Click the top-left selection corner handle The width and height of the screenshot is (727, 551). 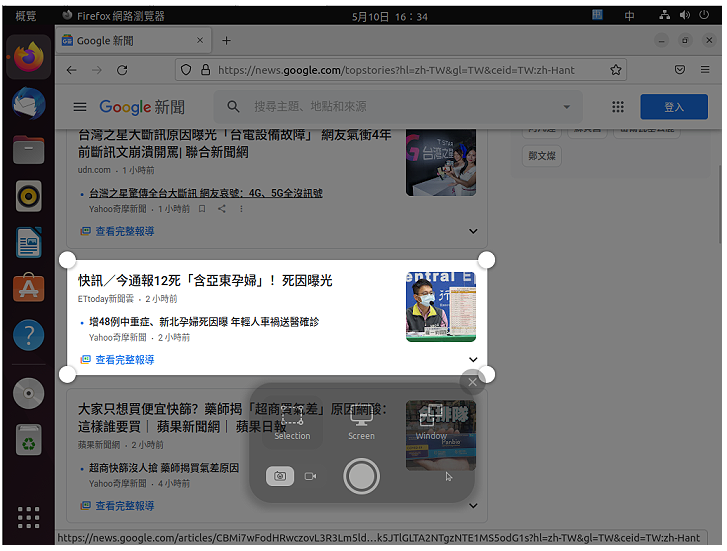pyautogui.click(x=67, y=260)
